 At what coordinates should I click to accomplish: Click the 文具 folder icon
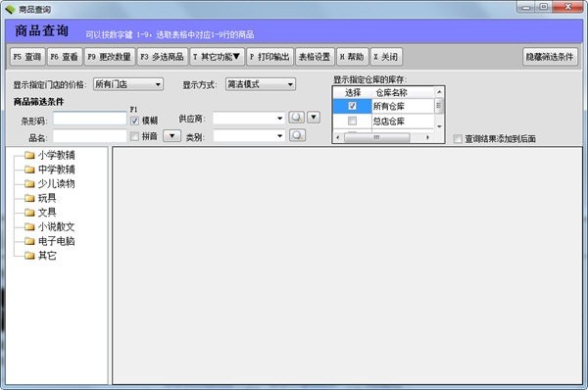point(29,213)
